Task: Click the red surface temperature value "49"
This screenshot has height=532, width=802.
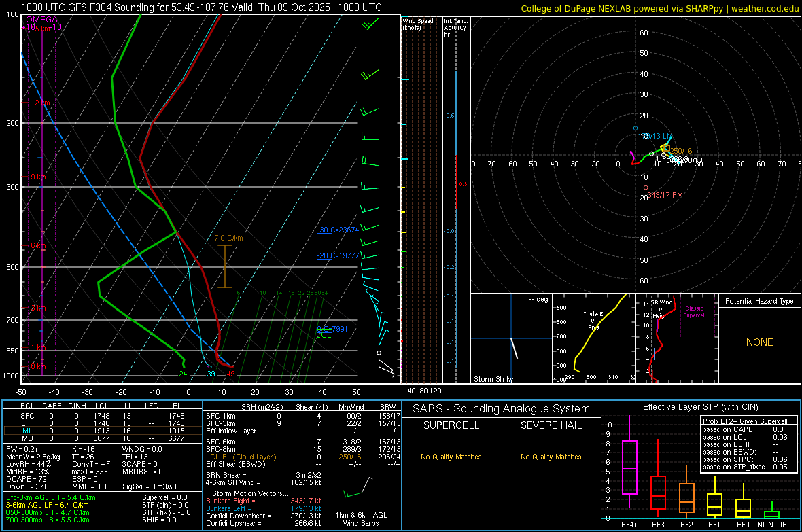Action: pos(230,374)
